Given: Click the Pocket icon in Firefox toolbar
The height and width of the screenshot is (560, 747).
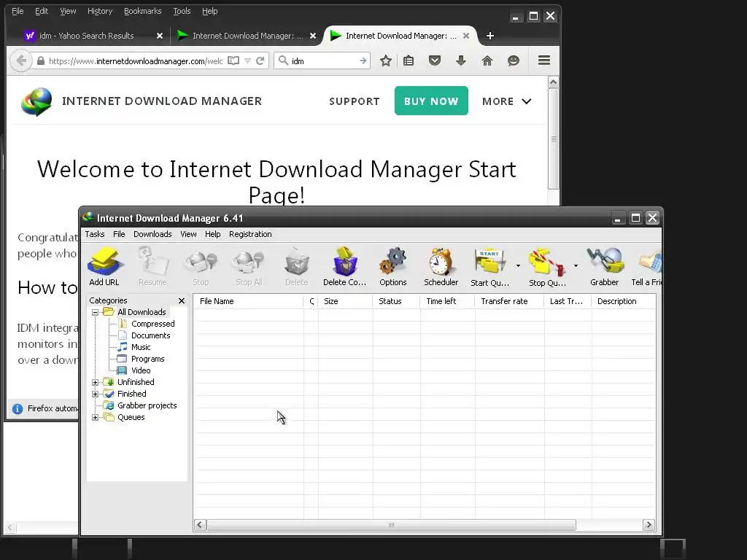Looking at the screenshot, I should (435, 61).
